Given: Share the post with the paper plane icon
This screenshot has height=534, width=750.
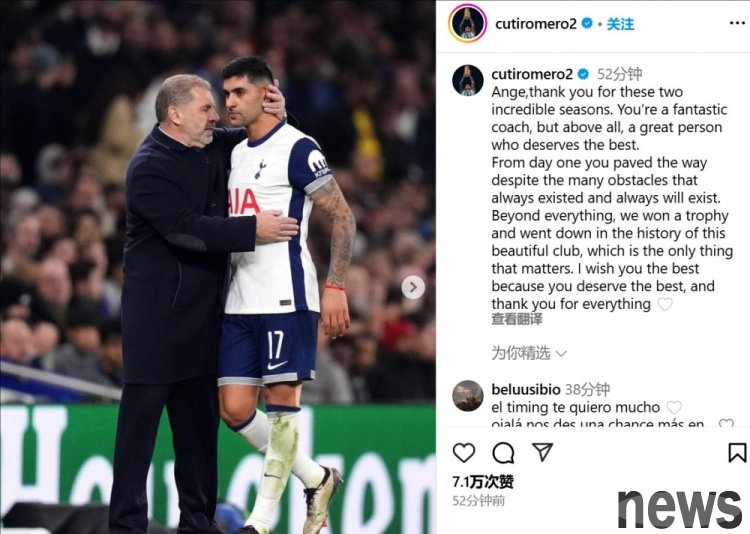Looking at the screenshot, I should [542, 452].
